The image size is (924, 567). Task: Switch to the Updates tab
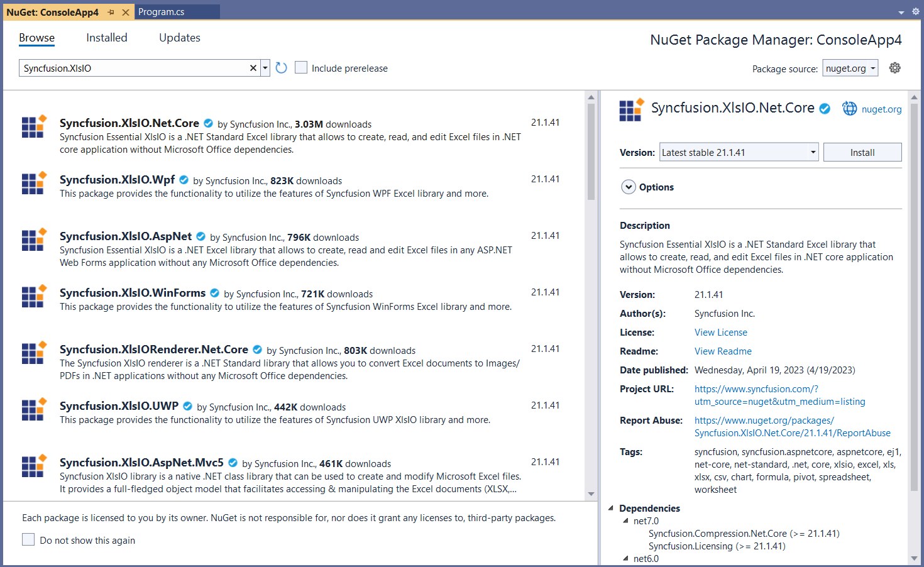(x=179, y=38)
